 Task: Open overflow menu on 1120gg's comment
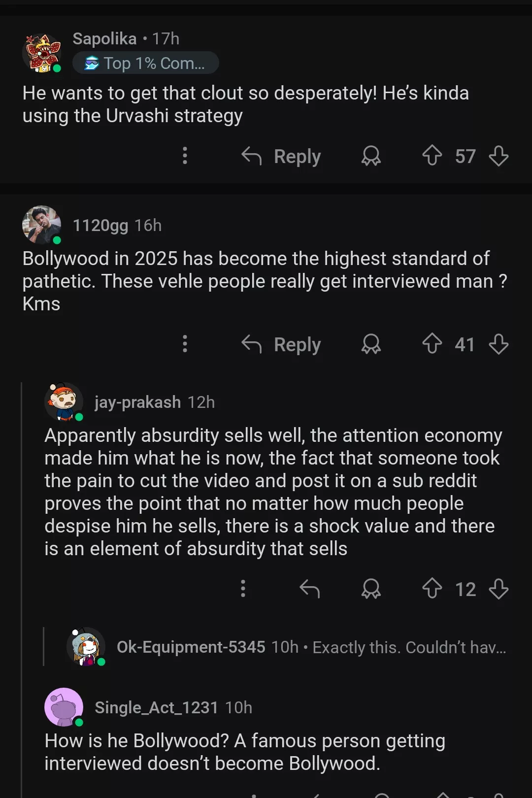pos(185,344)
